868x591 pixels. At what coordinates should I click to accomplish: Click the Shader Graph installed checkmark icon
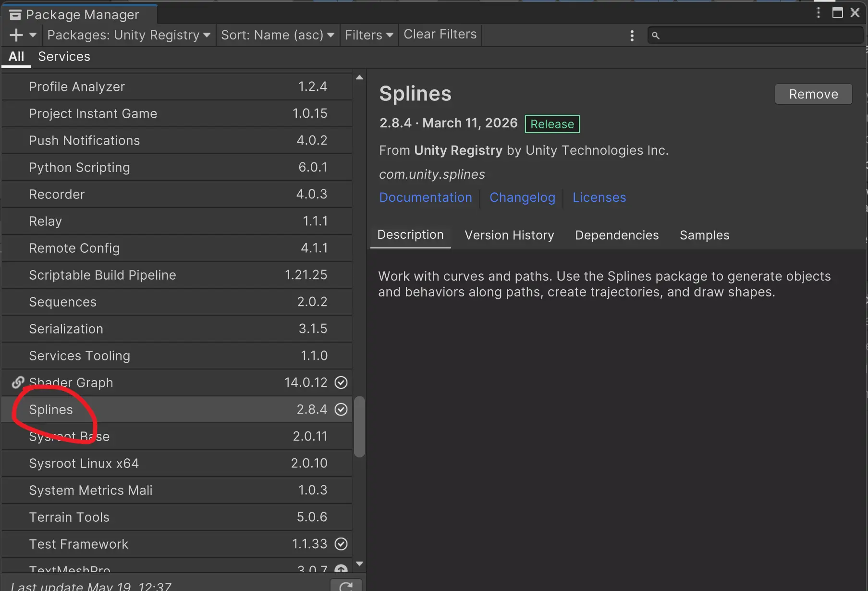(x=341, y=382)
